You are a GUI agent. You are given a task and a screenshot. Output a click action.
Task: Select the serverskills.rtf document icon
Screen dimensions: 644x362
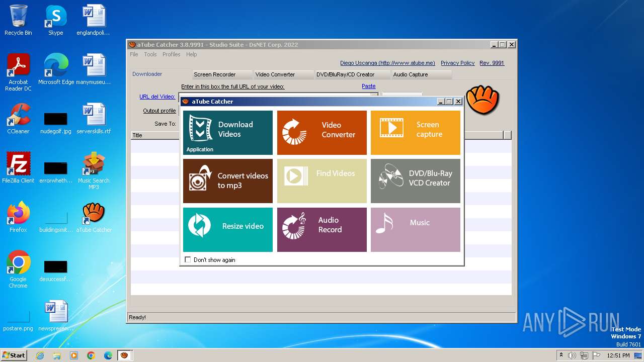point(94,118)
